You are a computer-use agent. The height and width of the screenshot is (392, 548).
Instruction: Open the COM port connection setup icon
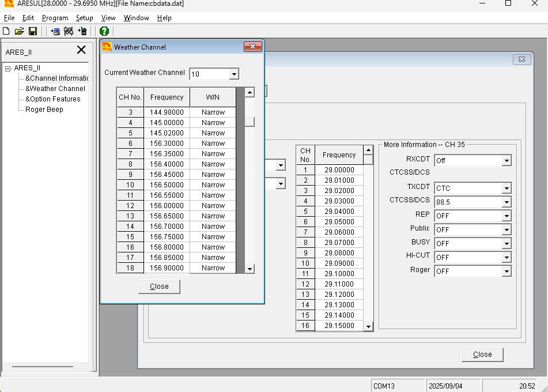tap(69, 31)
